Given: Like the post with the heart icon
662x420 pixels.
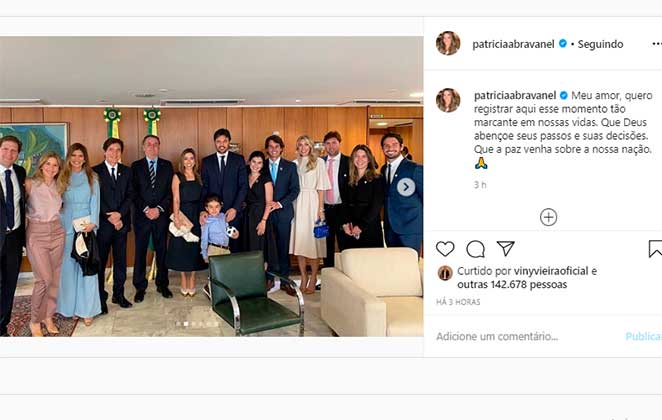Looking at the screenshot, I should pyautogui.click(x=445, y=249).
